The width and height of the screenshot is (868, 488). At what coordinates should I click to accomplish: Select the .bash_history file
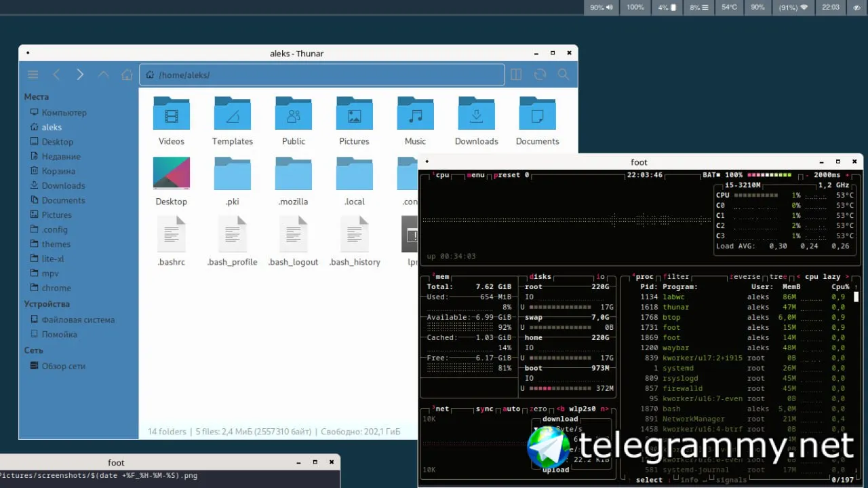point(355,234)
